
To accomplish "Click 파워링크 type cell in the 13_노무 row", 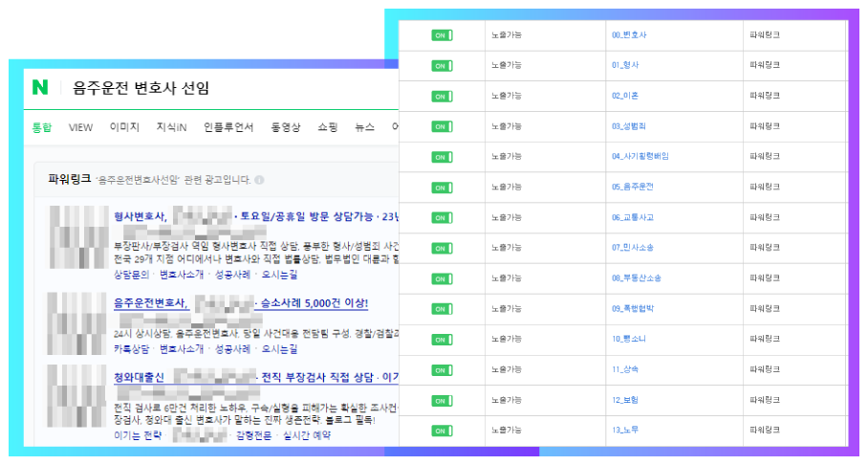I will coord(765,430).
